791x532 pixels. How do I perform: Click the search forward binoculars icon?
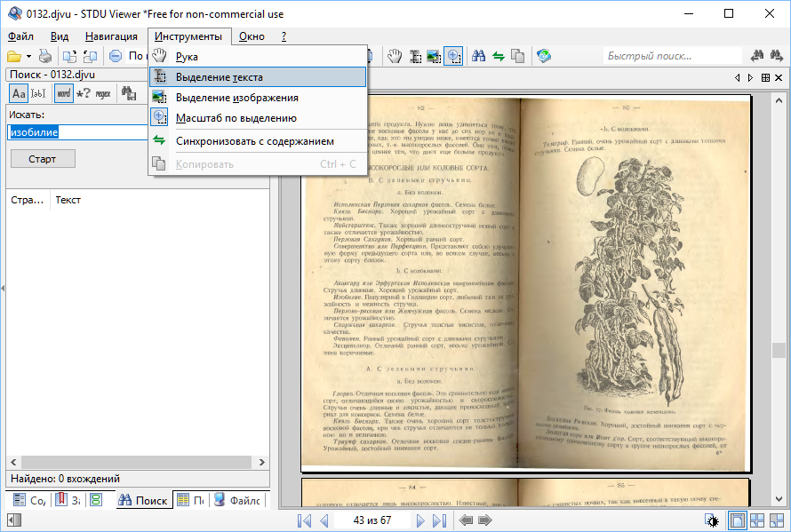[777, 56]
